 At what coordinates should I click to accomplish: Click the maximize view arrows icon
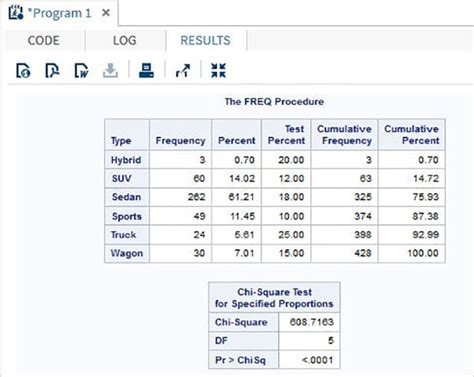pyautogui.click(x=218, y=71)
